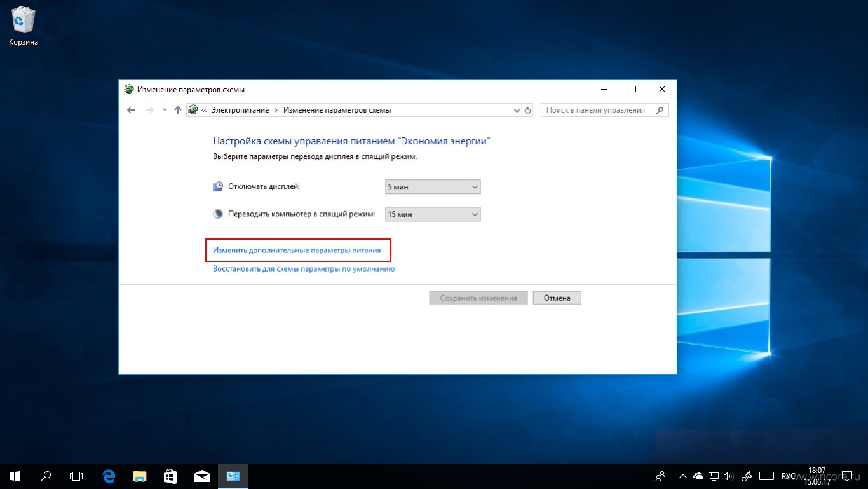Screen dimensions: 868x489
Task: Click the РУС language indicator
Action: point(789,476)
